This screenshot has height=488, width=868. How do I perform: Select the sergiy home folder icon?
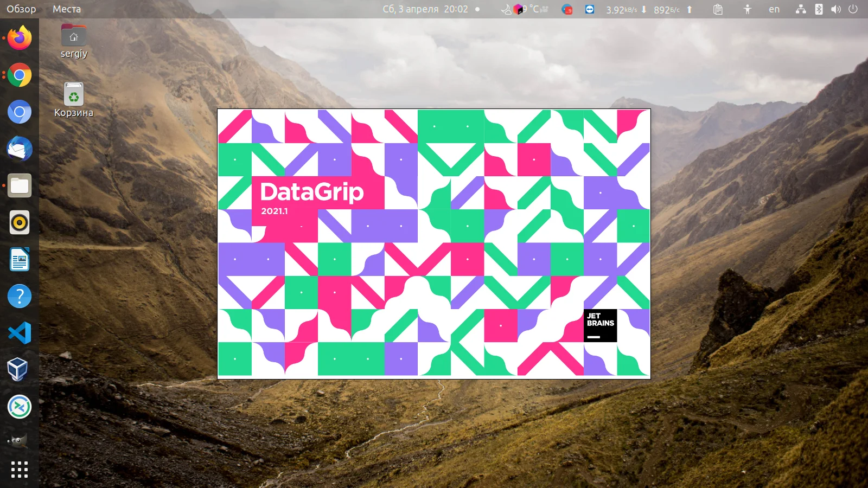[74, 41]
